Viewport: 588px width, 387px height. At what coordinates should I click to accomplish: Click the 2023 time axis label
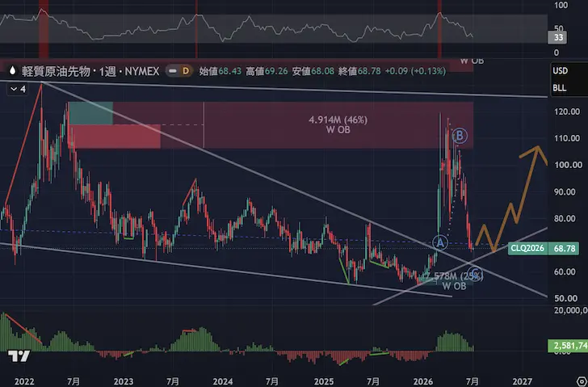[x=124, y=381]
